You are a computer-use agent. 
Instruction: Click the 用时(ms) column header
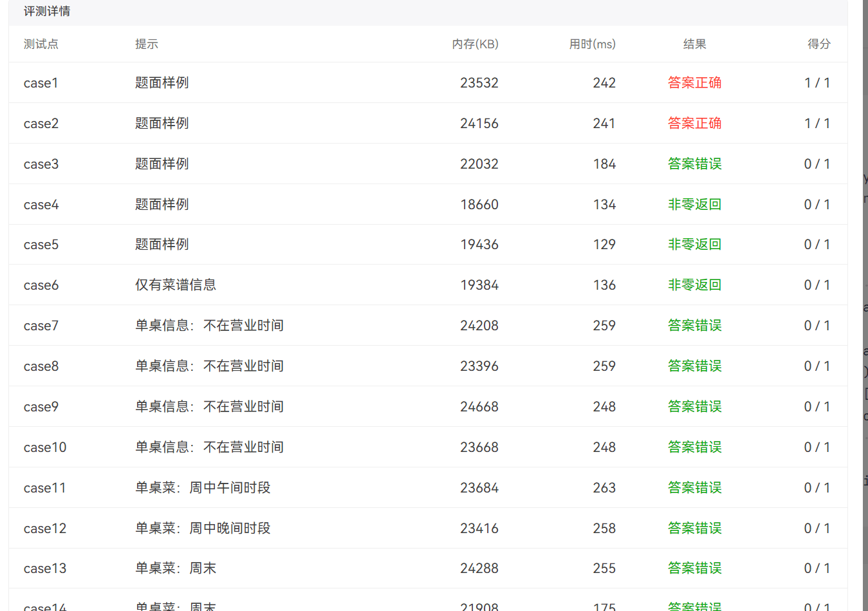click(x=592, y=44)
